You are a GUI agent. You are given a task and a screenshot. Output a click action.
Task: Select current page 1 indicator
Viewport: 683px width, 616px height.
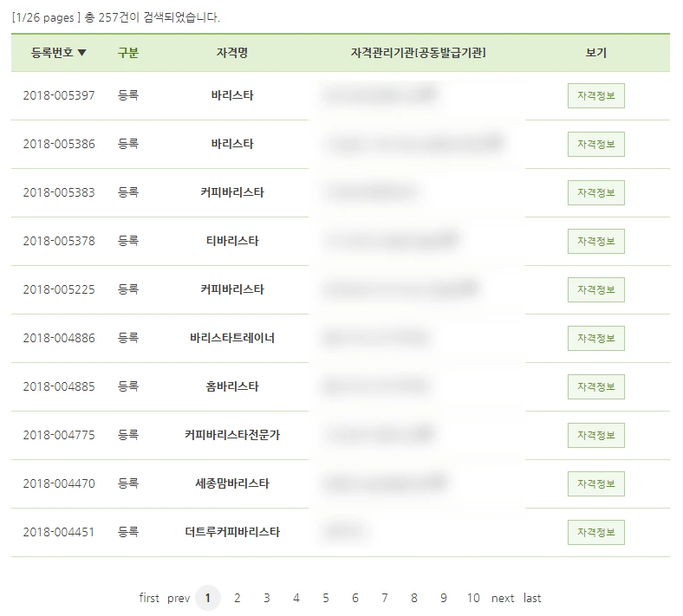(208, 598)
